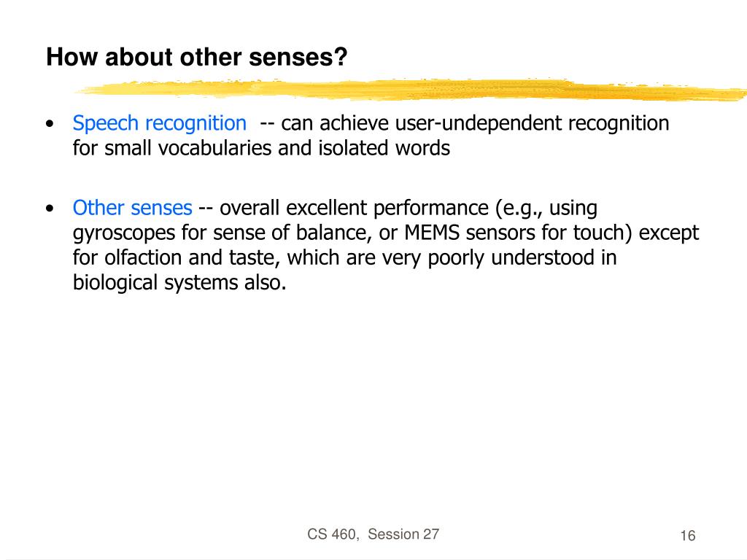Select the word gyroscopes
The width and height of the screenshot is (747, 560).
pyautogui.click(x=124, y=233)
